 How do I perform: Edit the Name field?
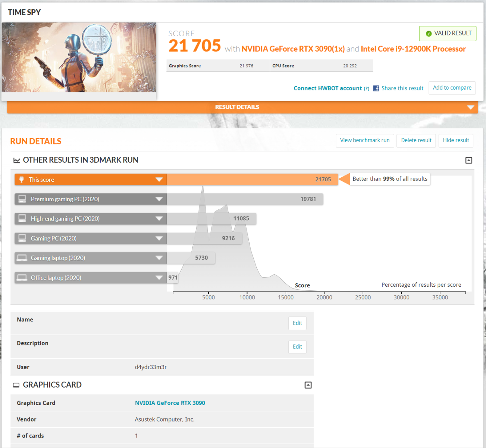(297, 323)
